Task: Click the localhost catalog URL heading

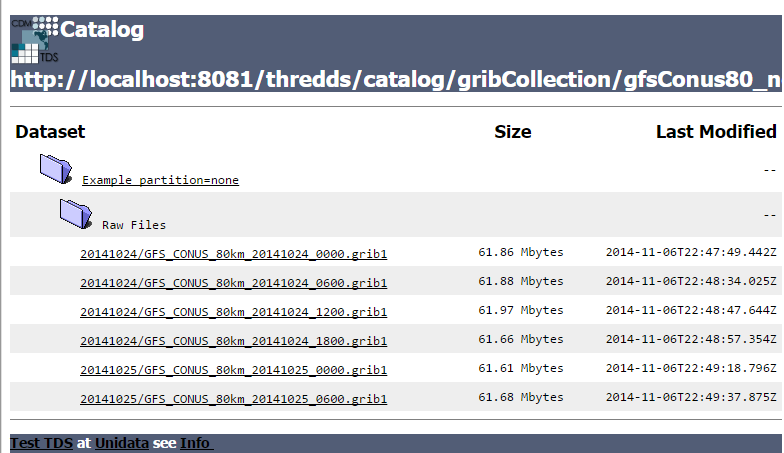Action: click(396, 80)
